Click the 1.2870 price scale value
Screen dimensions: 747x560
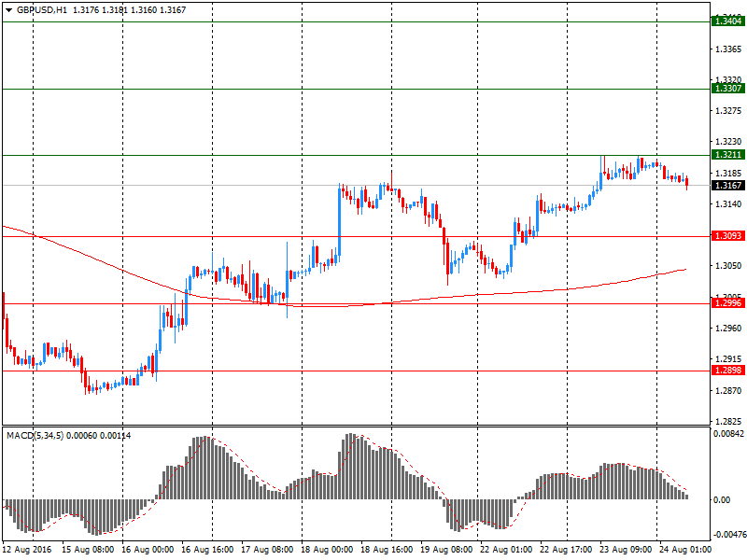click(728, 391)
